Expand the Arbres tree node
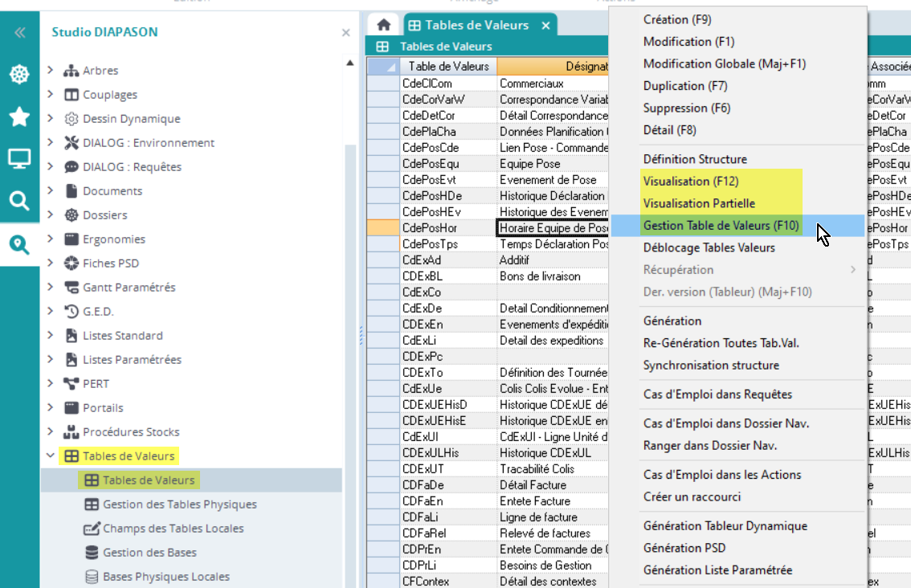Image resolution: width=911 pixels, height=588 pixels. (51, 71)
